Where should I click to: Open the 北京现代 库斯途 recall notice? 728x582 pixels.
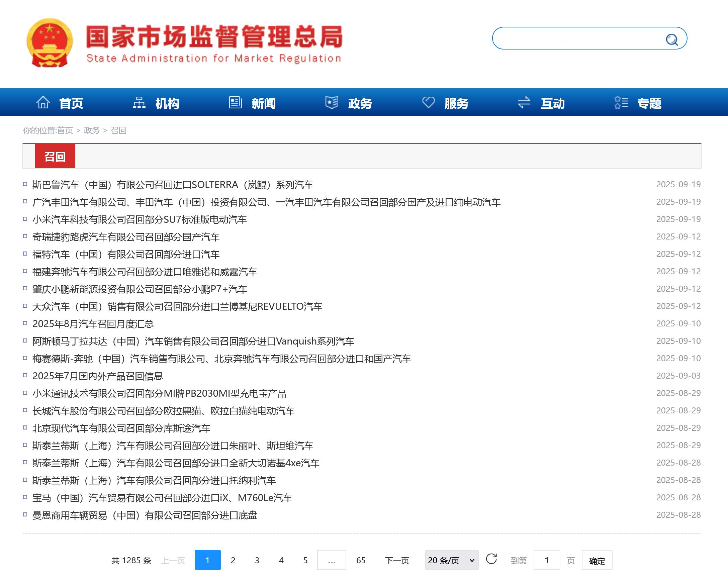click(x=121, y=428)
